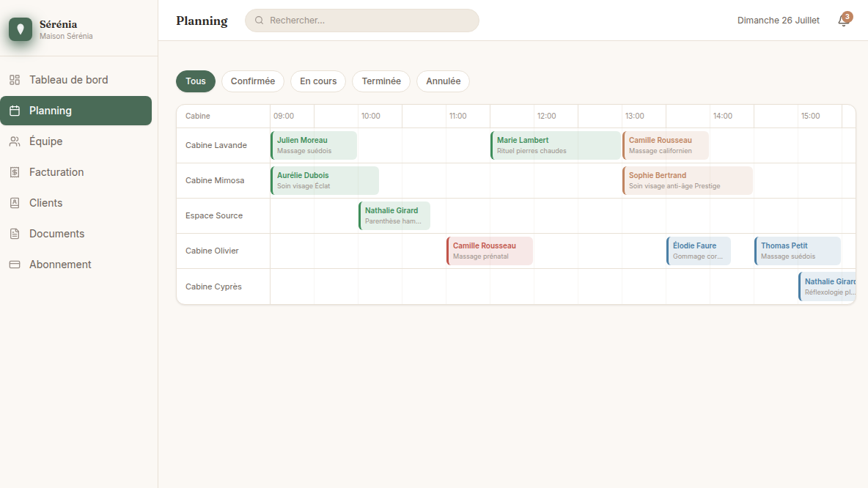Select the Tous filter chip
Viewport: 868px width, 488px height.
(196, 81)
